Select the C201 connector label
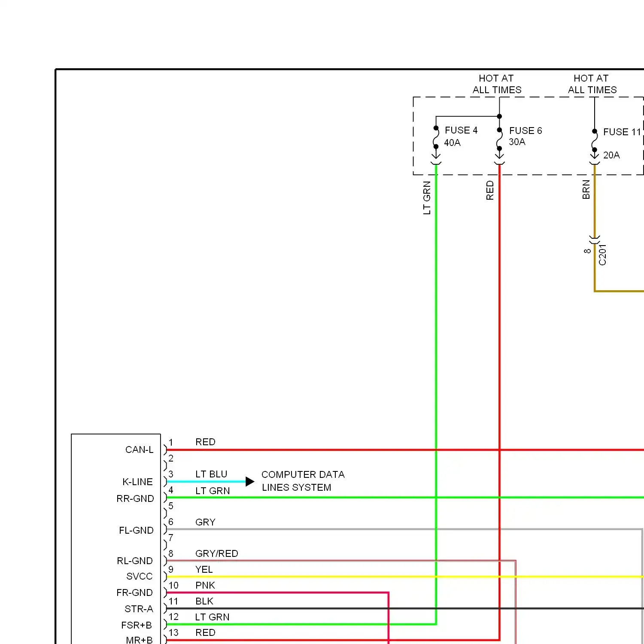Image resolution: width=644 pixels, height=644 pixels. coord(602,255)
